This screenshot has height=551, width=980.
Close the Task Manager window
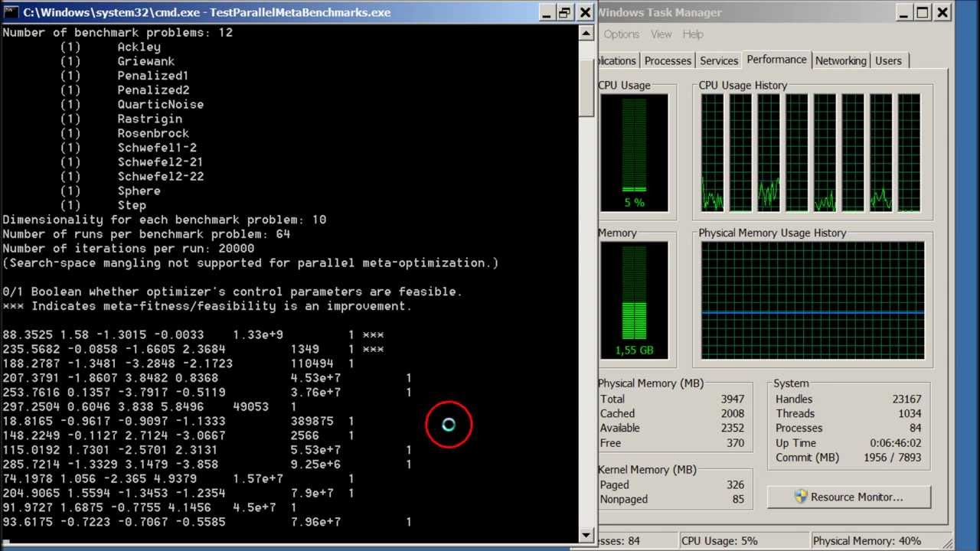click(942, 12)
